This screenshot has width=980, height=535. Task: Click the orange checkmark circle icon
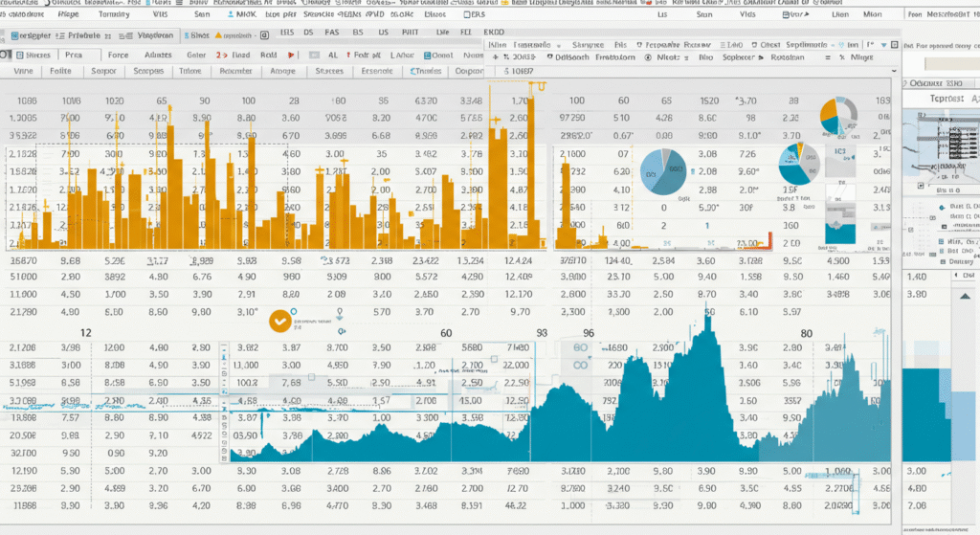pyautogui.click(x=280, y=323)
